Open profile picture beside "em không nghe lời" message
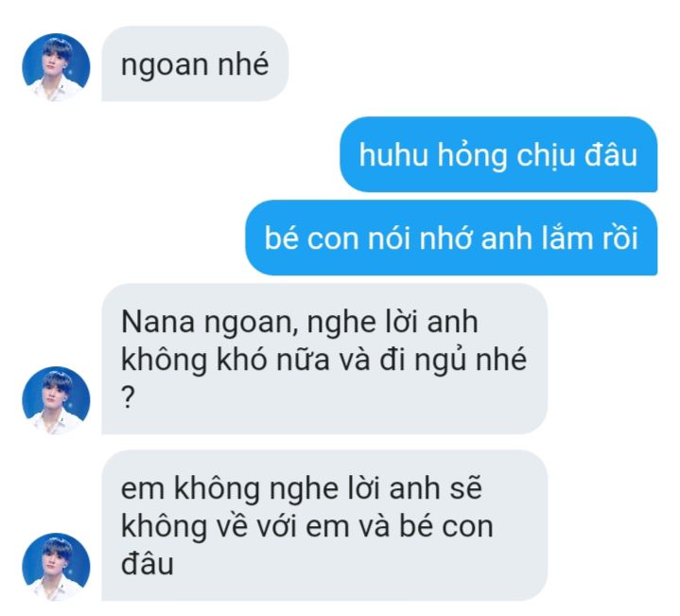Image resolution: width=680 pixels, height=616 pixels. pyautogui.click(x=56, y=567)
